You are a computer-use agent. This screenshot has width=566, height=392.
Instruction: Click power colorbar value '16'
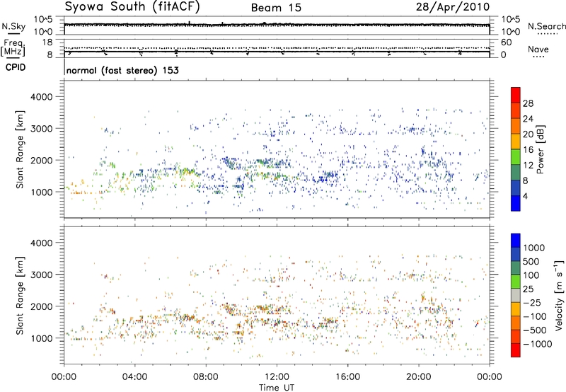click(x=528, y=150)
